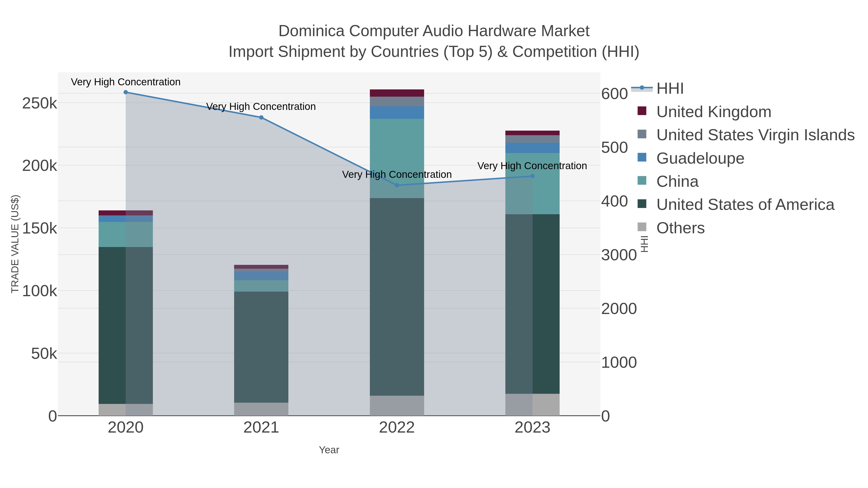
Task: Click the 2022 x-axis label
Action: 397,428
